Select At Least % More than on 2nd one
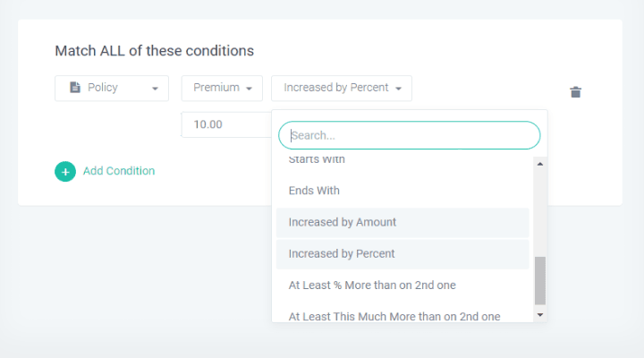The image size is (644, 358). [x=373, y=285]
